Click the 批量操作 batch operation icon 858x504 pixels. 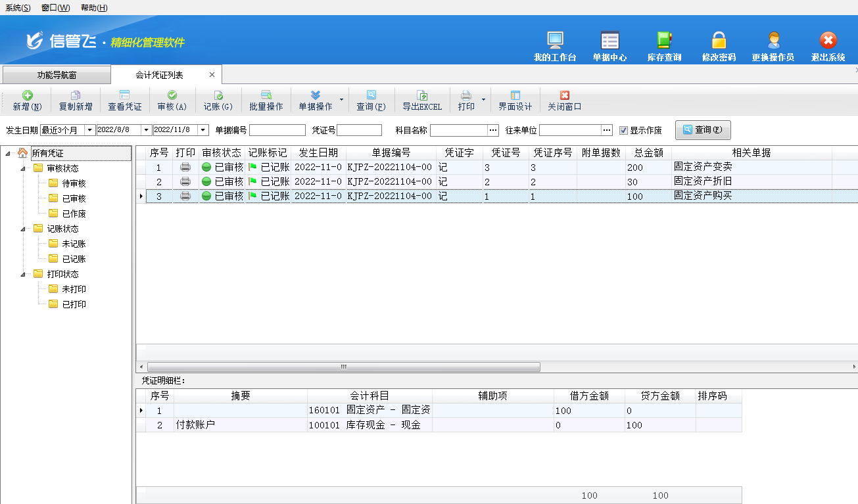pos(266,96)
